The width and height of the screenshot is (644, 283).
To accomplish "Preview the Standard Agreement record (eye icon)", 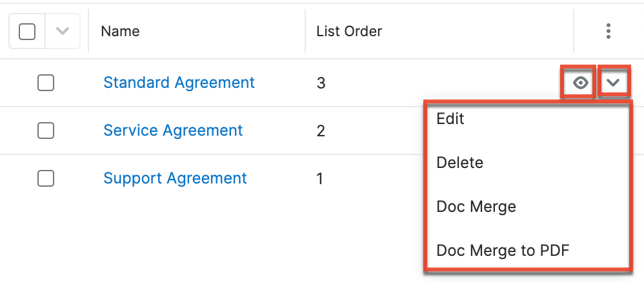I will [x=581, y=83].
